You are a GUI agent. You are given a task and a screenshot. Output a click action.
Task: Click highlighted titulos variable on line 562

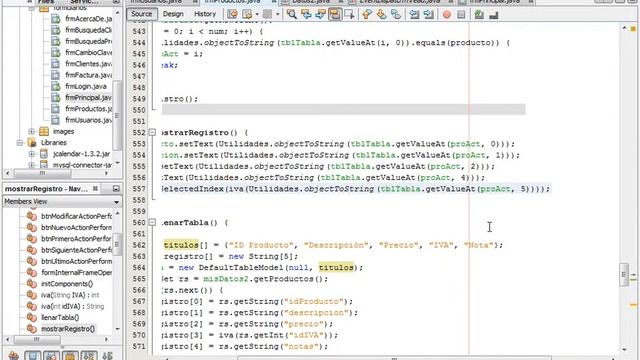181,245
